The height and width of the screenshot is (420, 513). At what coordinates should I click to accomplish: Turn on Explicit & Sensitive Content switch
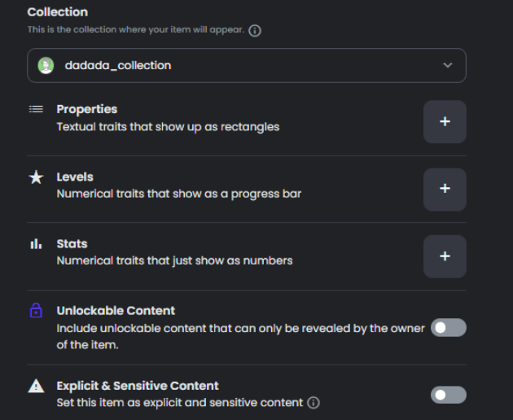coord(448,395)
